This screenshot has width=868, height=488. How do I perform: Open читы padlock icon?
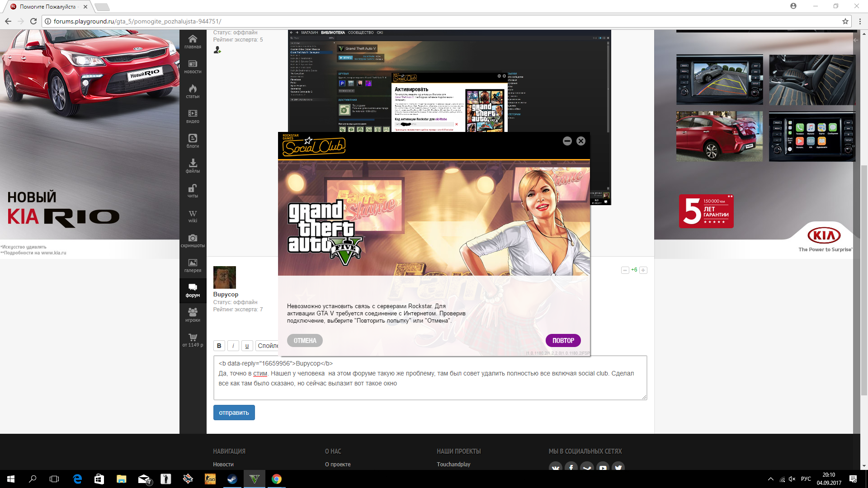[193, 191]
